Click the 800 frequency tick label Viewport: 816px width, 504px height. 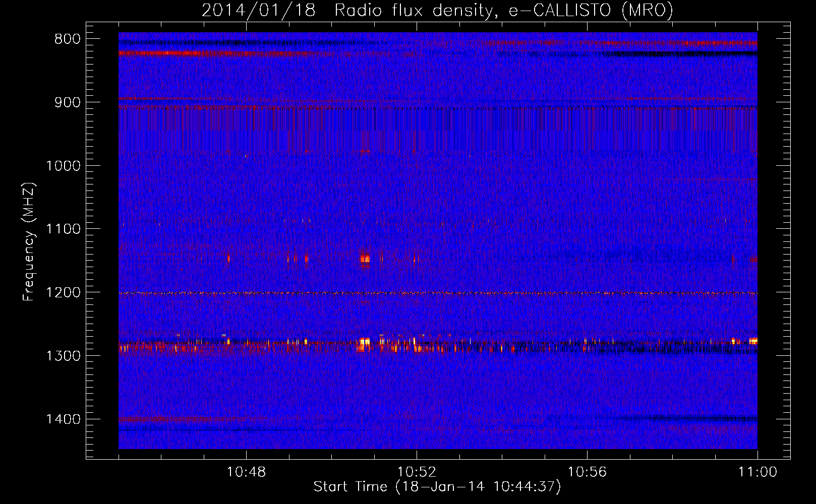68,39
